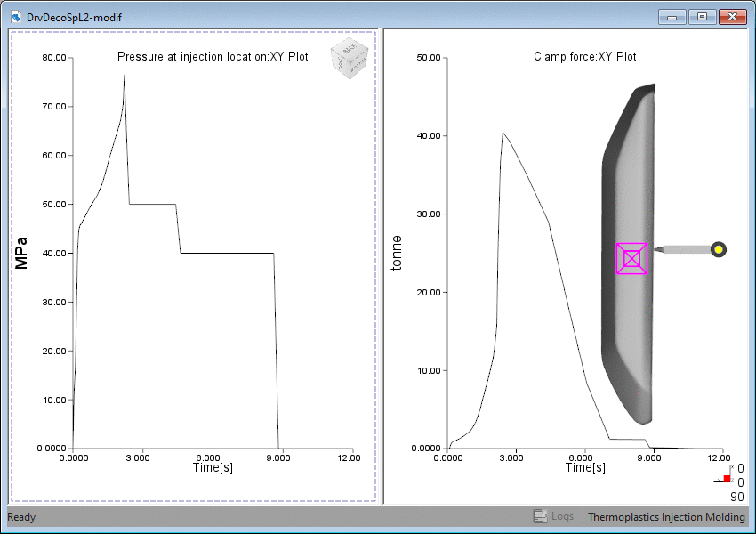
Task: Click the Ready status message
Action: tap(20, 516)
